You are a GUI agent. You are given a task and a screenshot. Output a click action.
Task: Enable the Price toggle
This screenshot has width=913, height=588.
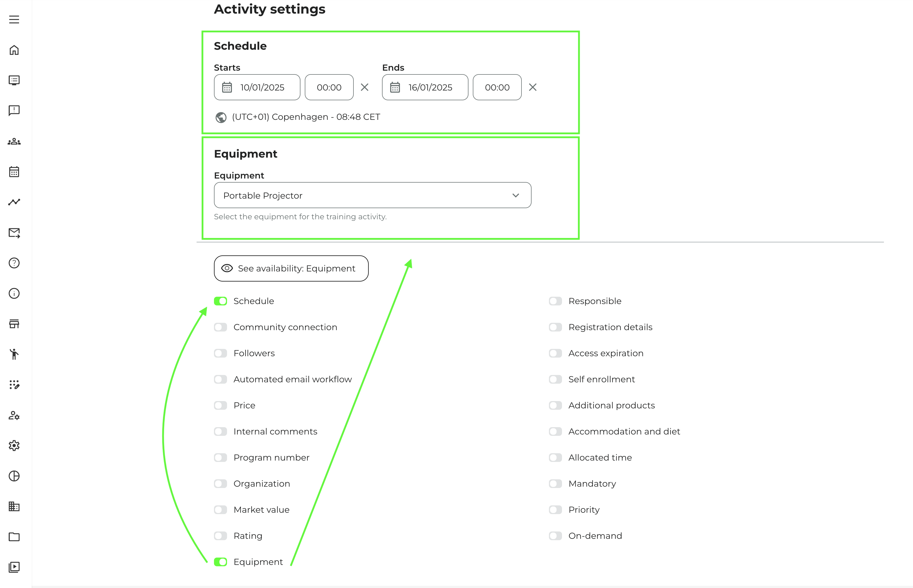221,405
